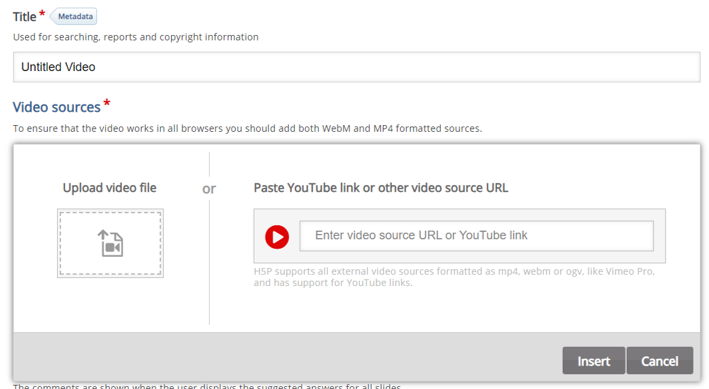Click the WebM and MP4 sources description

[247, 128]
